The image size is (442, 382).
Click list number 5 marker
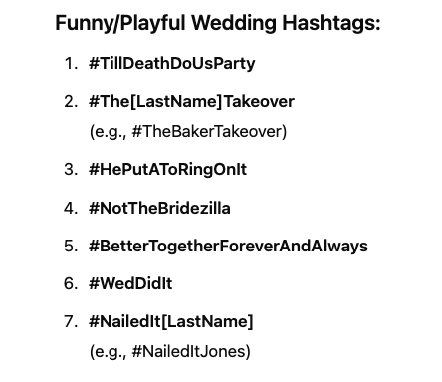coord(71,246)
